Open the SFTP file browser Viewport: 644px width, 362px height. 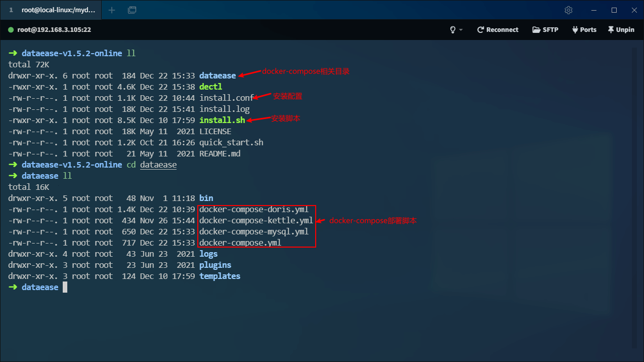click(545, 30)
